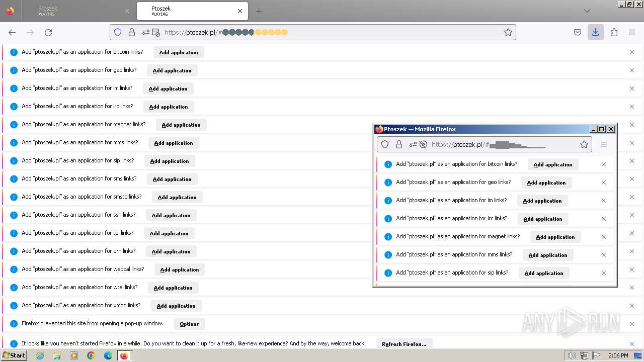The width and height of the screenshot is (644, 362).
Task: Open media player from taskbar
Action: [74, 355]
